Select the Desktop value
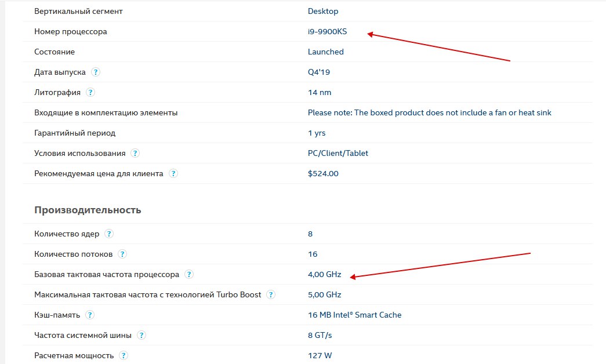606x364 pixels. coord(322,11)
